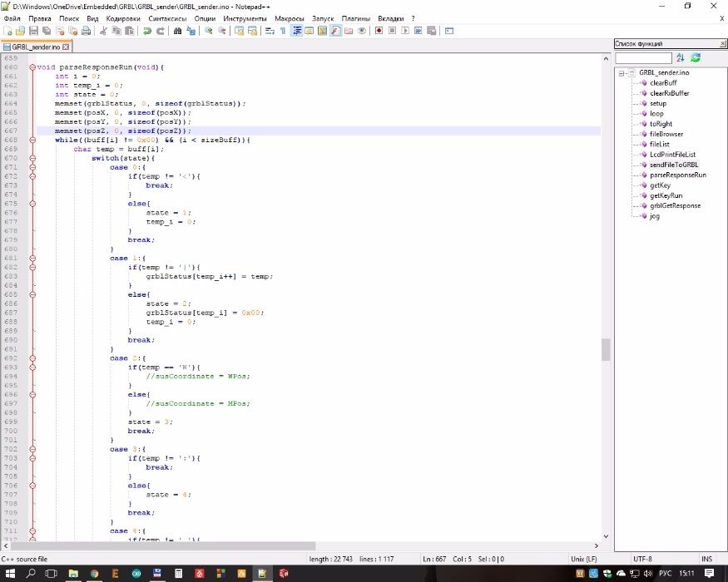Click the Start macro recording icon
The image size is (728, 582).
[x=379, y=31]
